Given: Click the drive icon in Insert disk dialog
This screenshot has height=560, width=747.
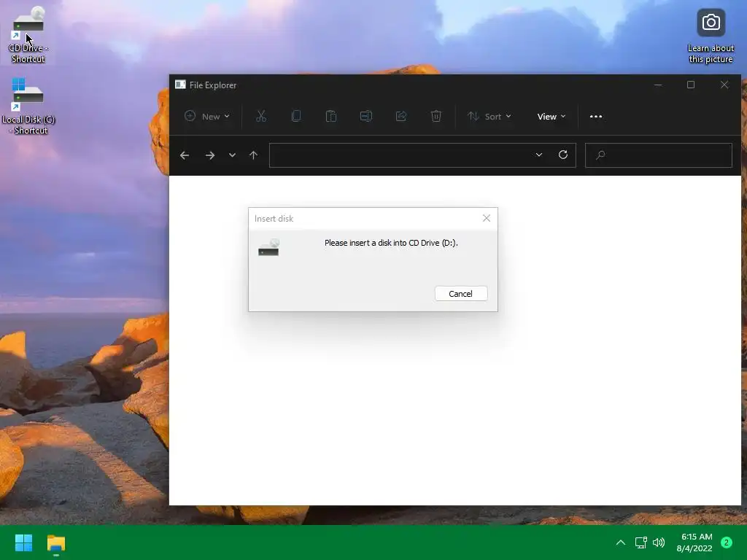Looking at the screenshot, I should [x=268, y=247].
